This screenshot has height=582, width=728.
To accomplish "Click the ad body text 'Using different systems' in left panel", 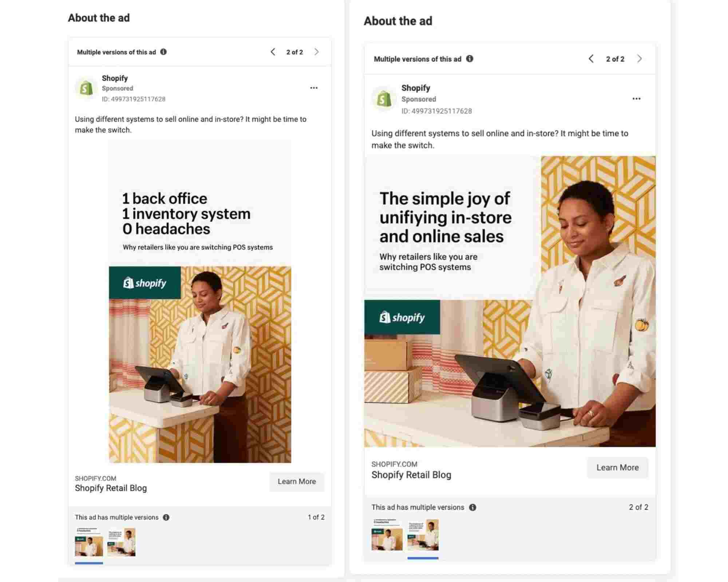I will [191, 124].
